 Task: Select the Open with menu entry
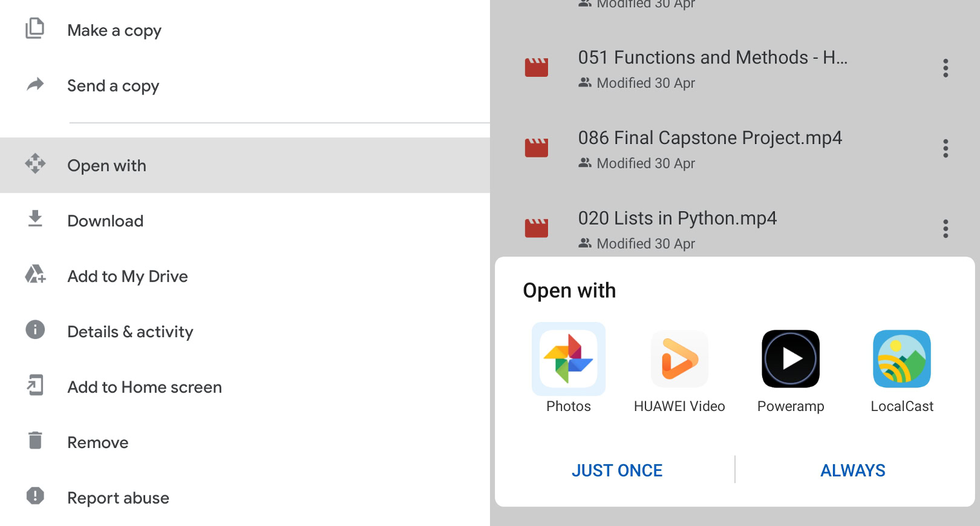coord(107,166)
